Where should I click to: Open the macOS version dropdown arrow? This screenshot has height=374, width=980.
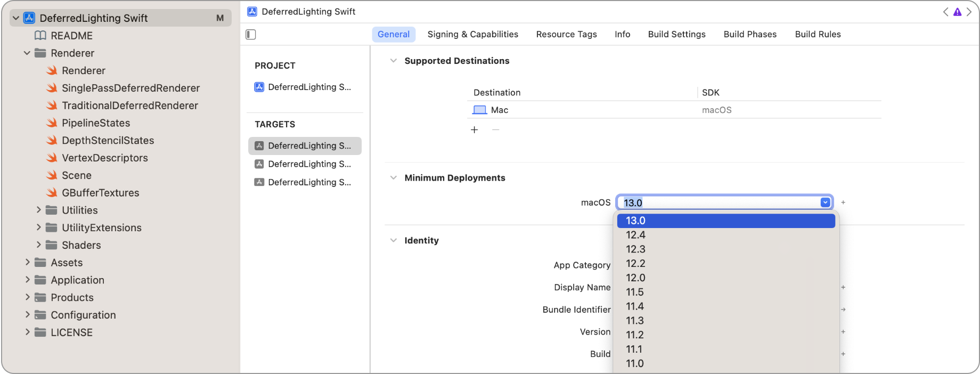(x=825, y=202)
